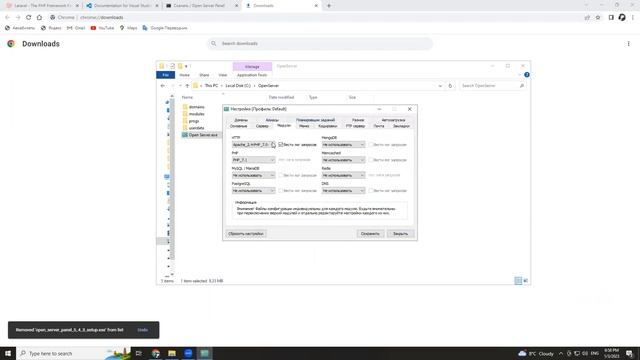Viewport: 640px width, 360px height.
Task: Open the YouTube bookmark
Action: tap(102, 28)
